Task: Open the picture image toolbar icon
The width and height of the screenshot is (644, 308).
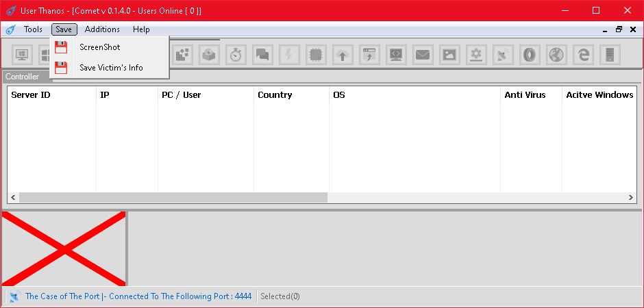Action: 449,55
